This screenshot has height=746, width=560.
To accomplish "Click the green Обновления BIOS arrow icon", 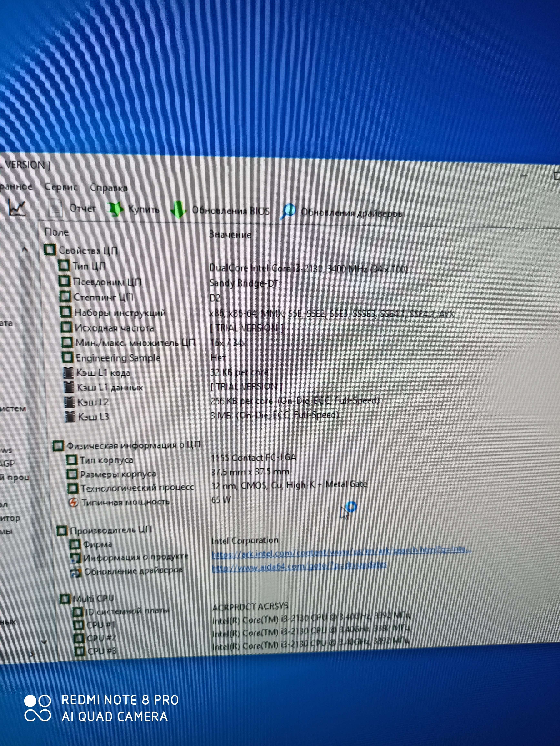I will pyautogui.click(x=178, y=210).
